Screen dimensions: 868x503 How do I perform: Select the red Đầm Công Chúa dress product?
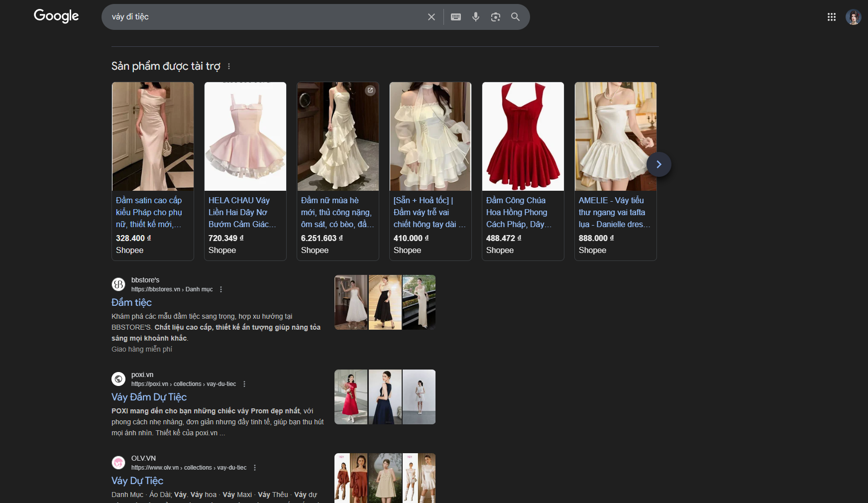coord(523,136)
